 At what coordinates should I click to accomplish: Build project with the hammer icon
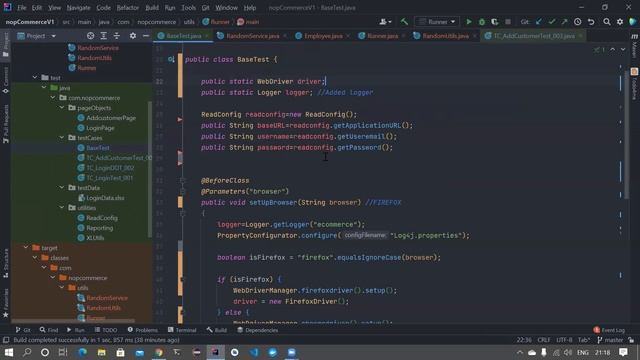(404, 22)
